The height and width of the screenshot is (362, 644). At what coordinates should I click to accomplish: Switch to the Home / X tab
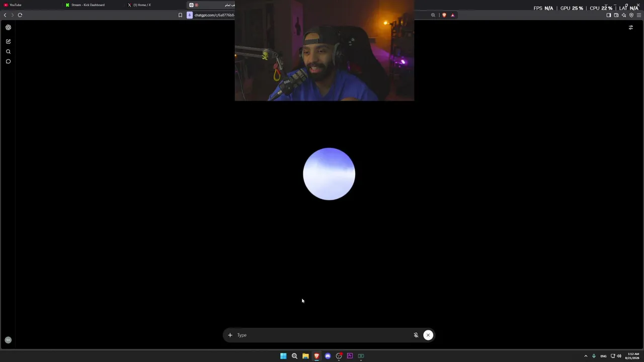(x=155, y=5)
